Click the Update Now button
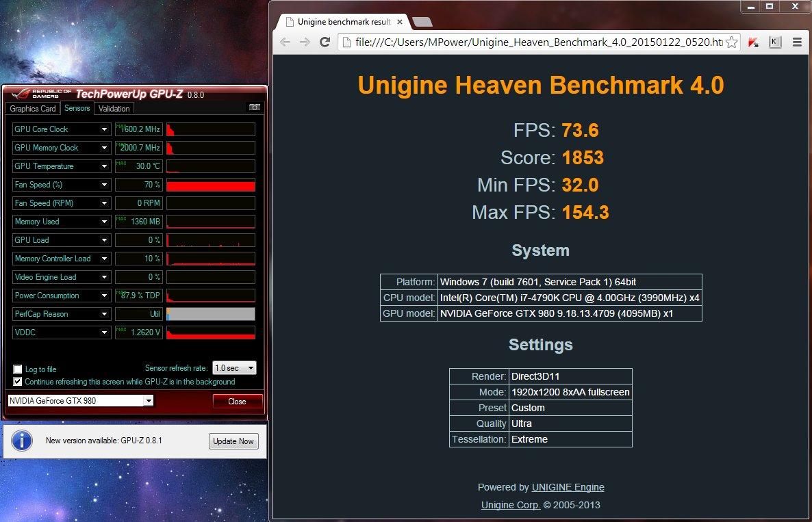 pos(233,441)
